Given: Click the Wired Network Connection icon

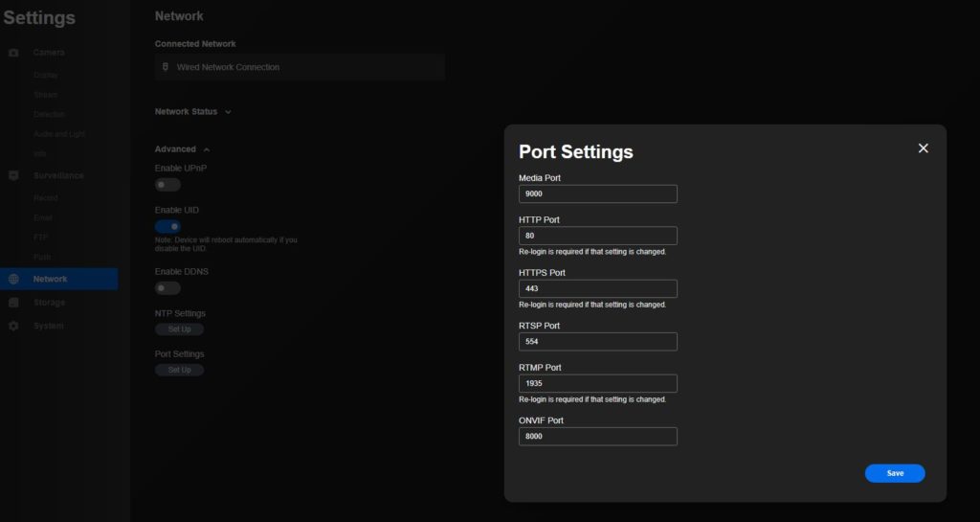Looking at the screenshot, I should 166,67.
